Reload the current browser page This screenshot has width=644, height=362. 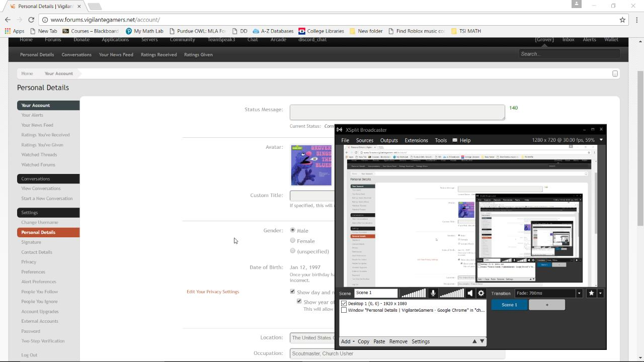pyautogui.click(x=31, y=20)
